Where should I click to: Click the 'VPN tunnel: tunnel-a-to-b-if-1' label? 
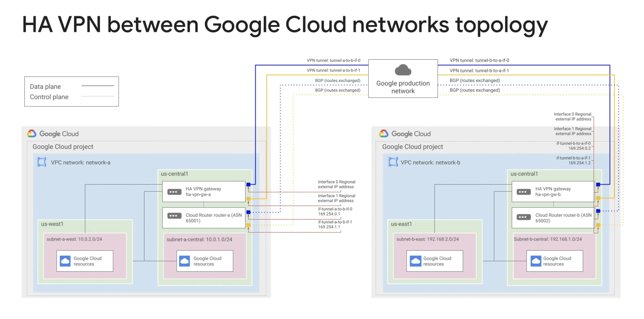point(333,70)
